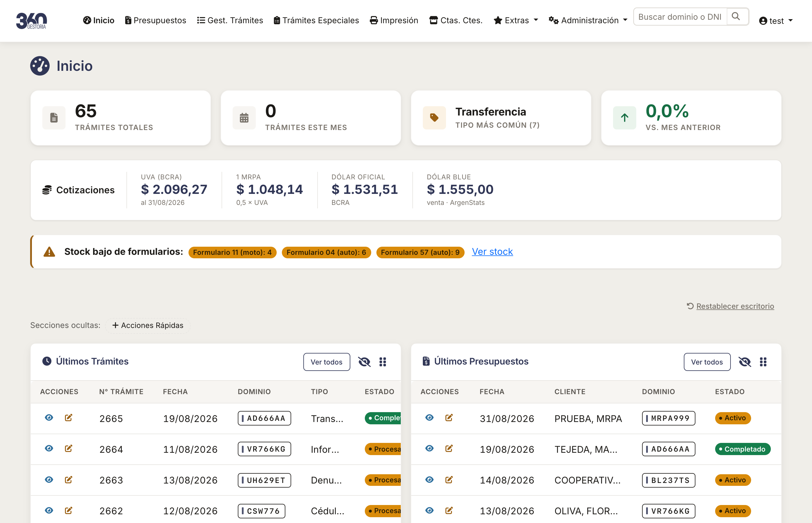Edit trámite 2665 pencil icon
Screen dimensions: 812x523
coord(68,417)
